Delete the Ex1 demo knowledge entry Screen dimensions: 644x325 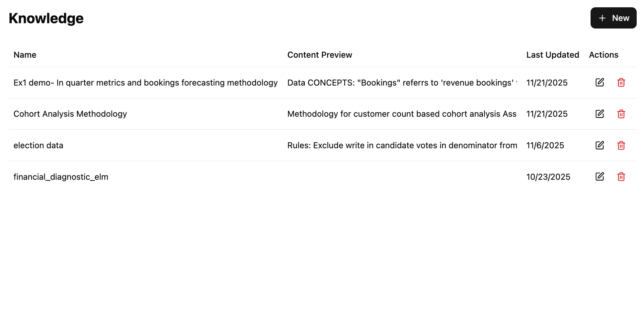[x=621, y=83]
